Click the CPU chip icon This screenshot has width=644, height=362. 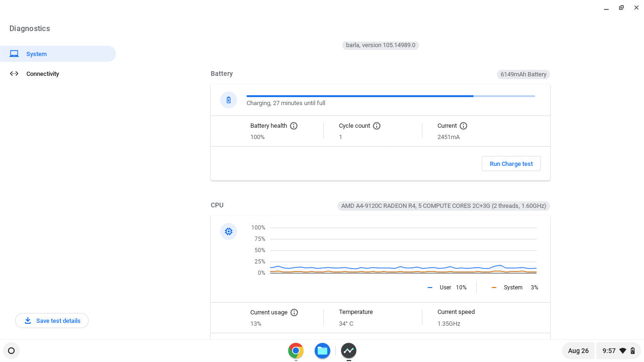pyautogui.click(x=229, y=231)
